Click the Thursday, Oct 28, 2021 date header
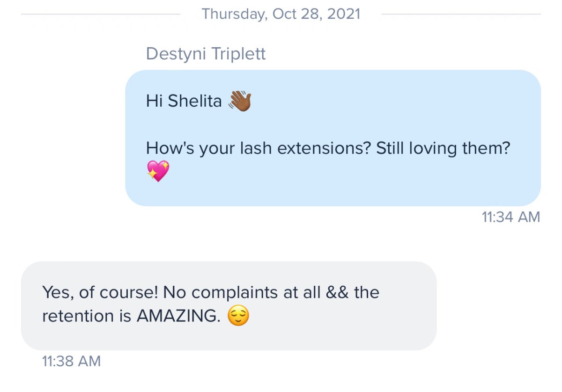The width and height of the screenshot is (562, 392). pyautogui.click(x=281, y=14)
